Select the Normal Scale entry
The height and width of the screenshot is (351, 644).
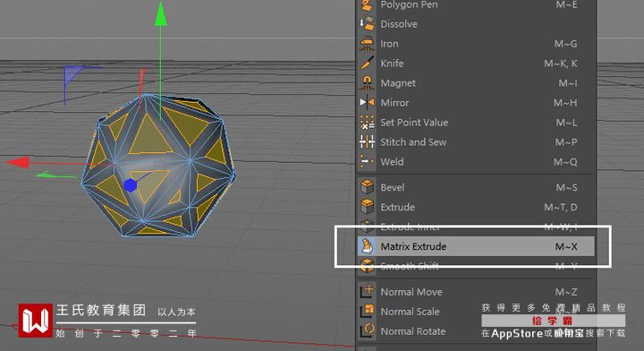477,312
